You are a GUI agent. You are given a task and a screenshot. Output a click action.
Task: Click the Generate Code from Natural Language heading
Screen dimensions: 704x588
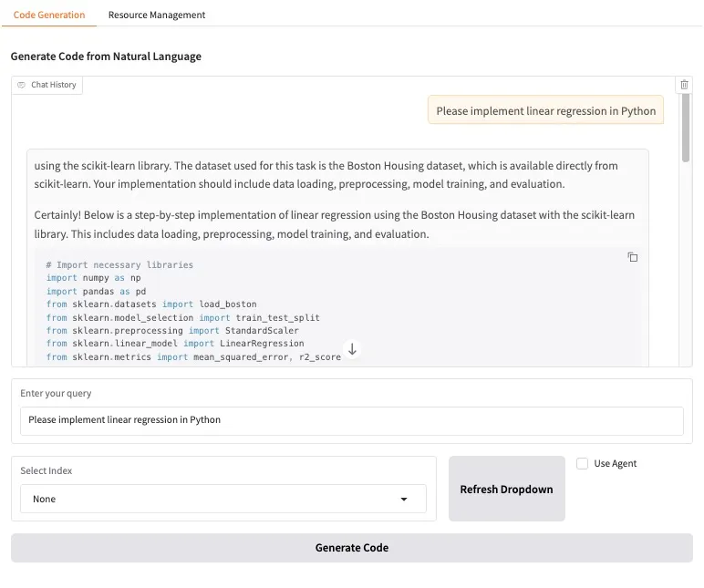click(x=106, y=57)
